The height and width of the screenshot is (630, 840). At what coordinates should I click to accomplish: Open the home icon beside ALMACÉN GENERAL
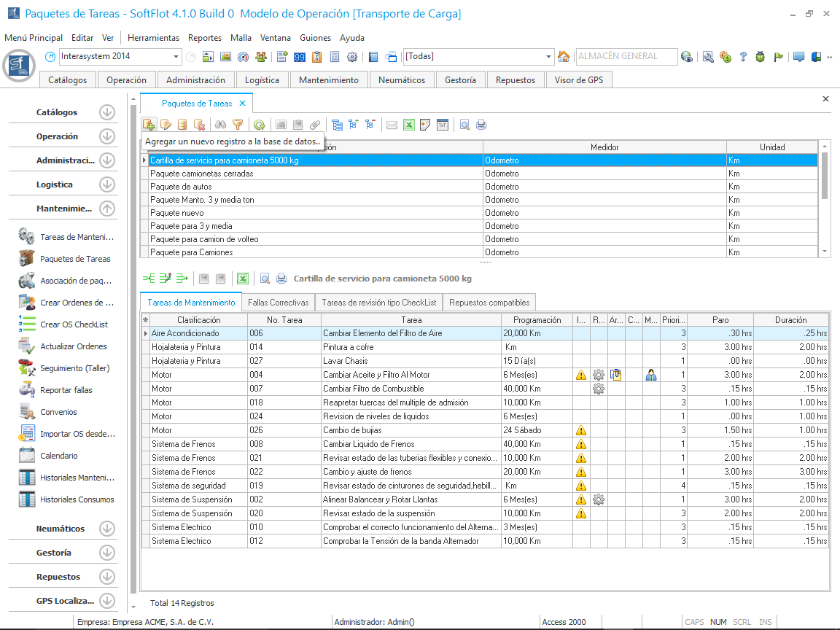point(564,57)
